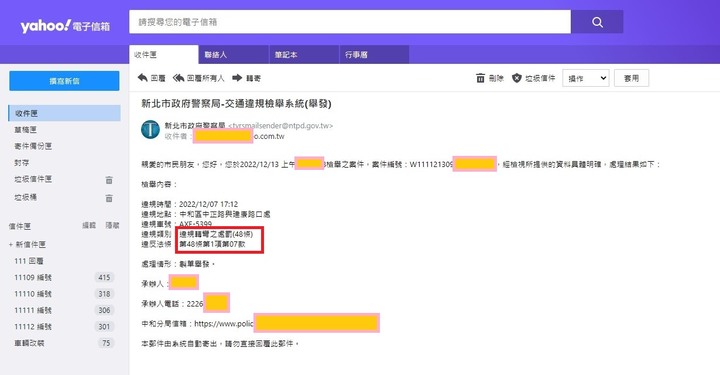Viewport: 720px width, 375px height.
Task: Click sender address tvrsmailsender@ntpd.gov.tw
Action: point(281,126)
